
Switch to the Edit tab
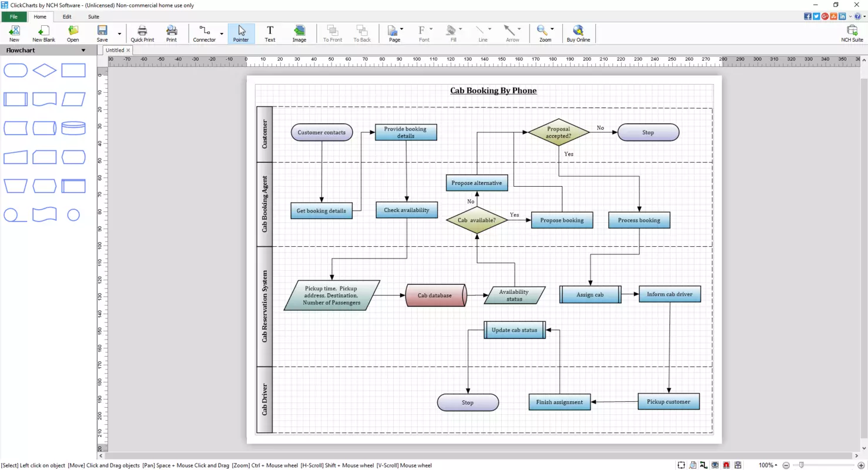[x=67, y=16]
